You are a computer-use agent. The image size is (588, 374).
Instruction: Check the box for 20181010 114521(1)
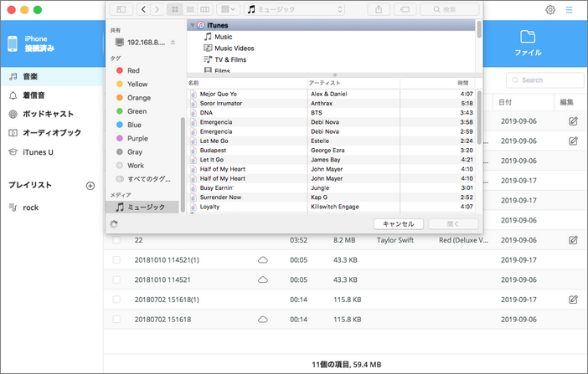tap(116, 259)
